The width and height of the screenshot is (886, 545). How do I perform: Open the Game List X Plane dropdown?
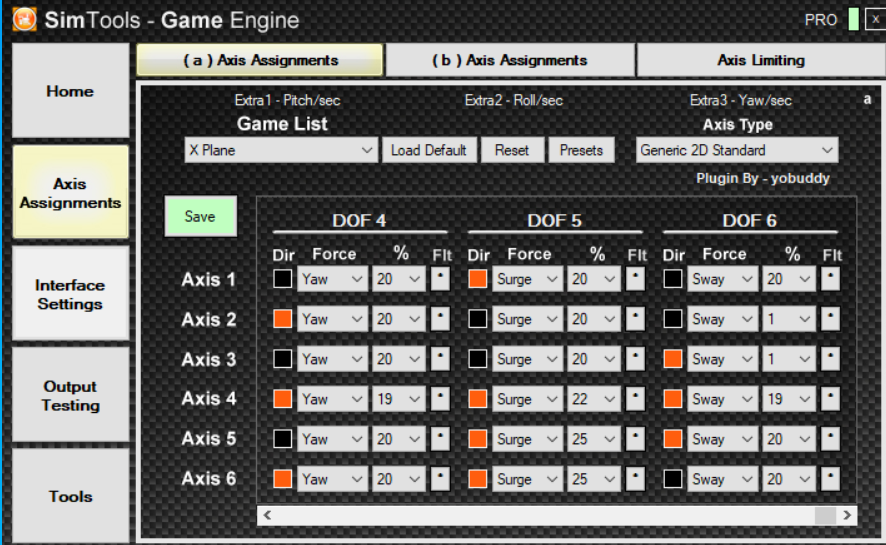pyautogui.click(x=281, y=150)
